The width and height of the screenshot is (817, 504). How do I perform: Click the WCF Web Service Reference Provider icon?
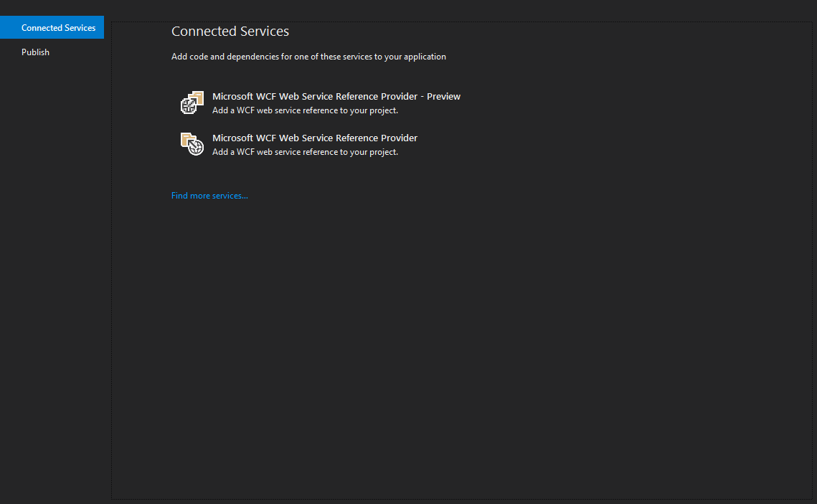(x=192, y=143)
